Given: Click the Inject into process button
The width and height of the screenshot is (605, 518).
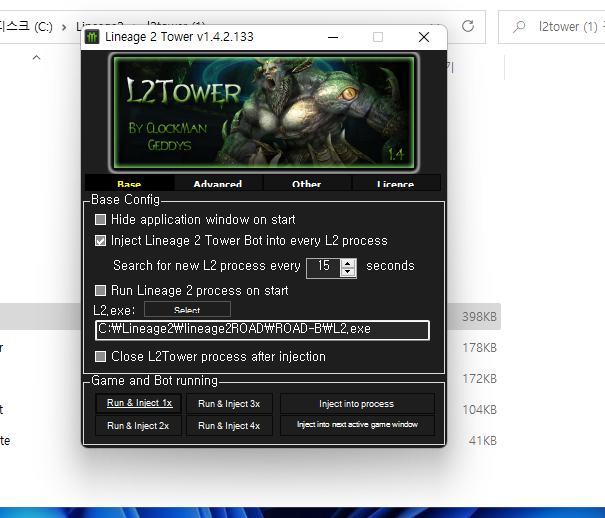Looking at the screenshot, I should 357,404.
